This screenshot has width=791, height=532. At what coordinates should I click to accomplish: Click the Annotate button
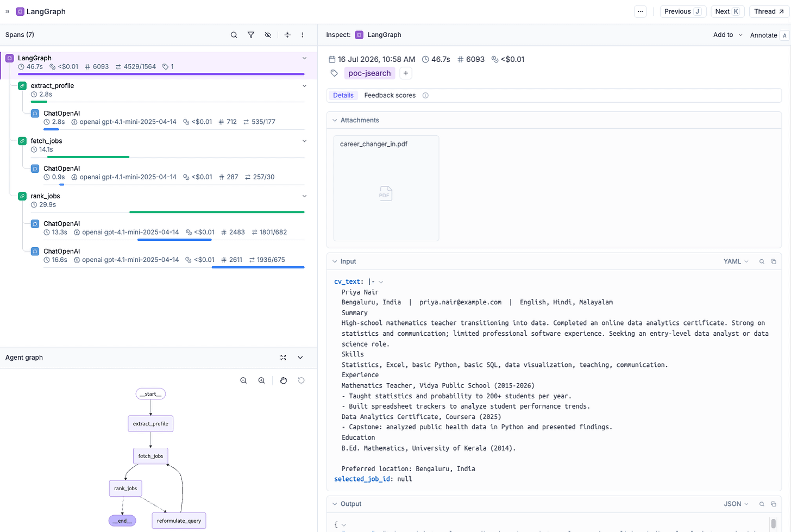click(769, 35)
